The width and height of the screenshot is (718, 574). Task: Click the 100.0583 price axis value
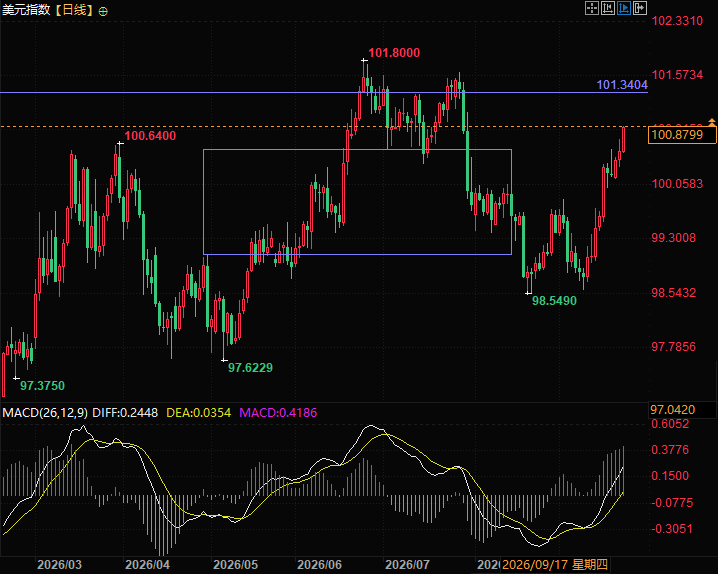tap(677, 184)
